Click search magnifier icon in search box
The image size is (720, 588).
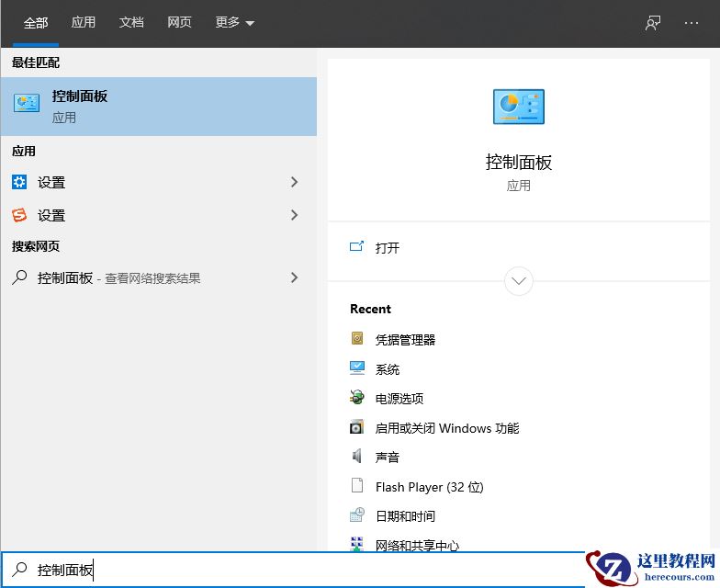19,570
